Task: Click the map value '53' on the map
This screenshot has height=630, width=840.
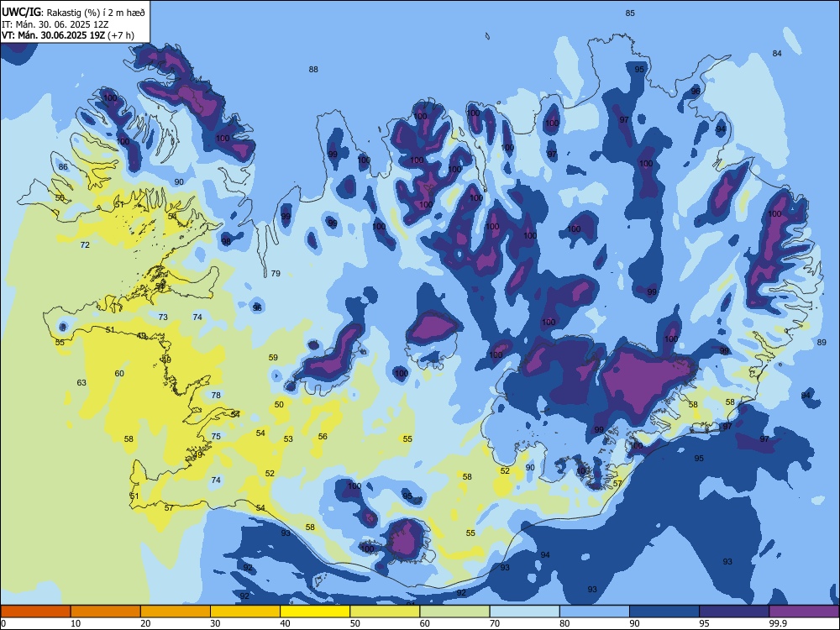Action: 288,438
